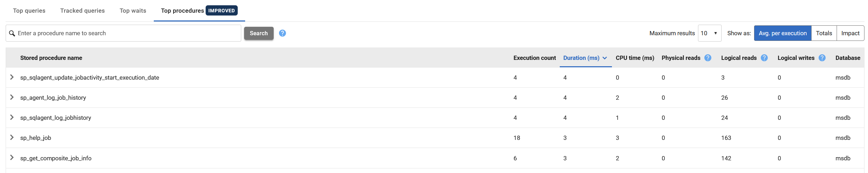Expand the sp_get_composite_job_info row
Screen dimensions: 868x173
pos(12,157)
